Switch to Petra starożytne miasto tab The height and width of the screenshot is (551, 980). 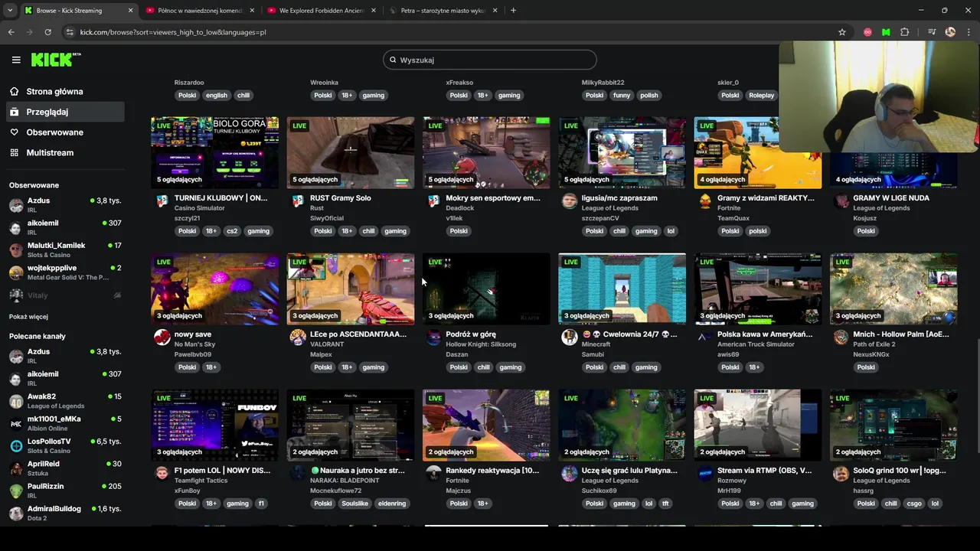[443, 11]
